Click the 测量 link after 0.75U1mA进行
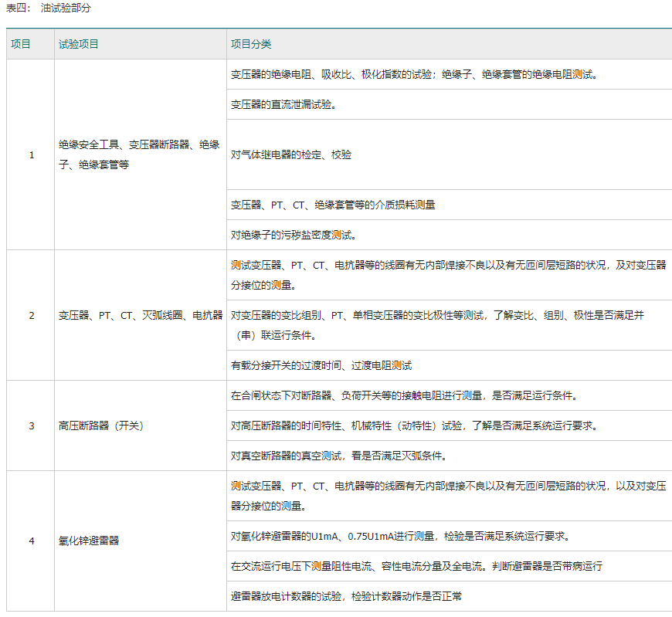This screenshot has width=672, height=617. click(425, 536)
